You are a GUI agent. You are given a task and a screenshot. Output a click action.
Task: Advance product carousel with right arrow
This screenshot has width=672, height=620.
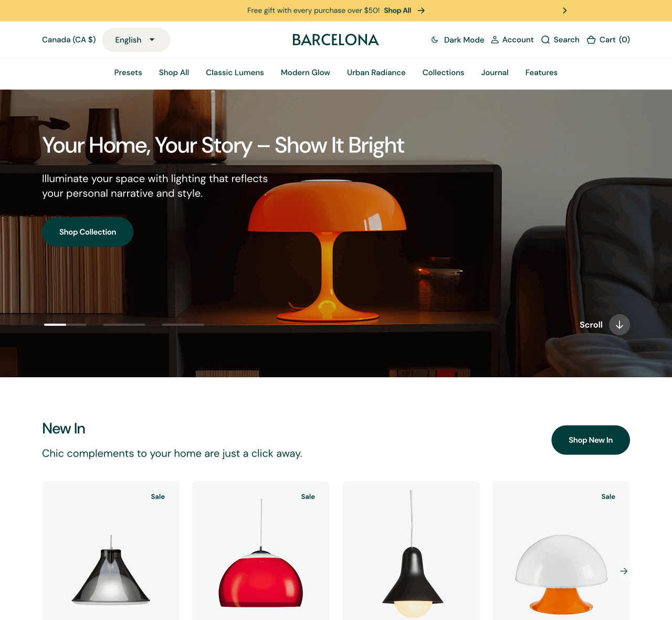pyautogui.click(x=624, y=571)
